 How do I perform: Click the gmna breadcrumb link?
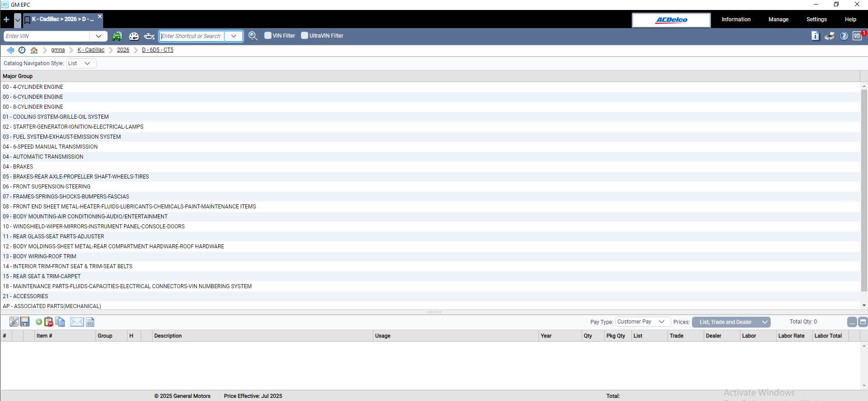pyautogui.click(x=58, y=50)
